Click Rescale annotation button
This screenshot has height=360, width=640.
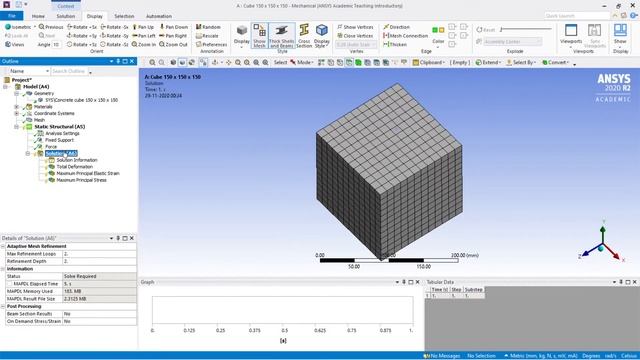207,36
